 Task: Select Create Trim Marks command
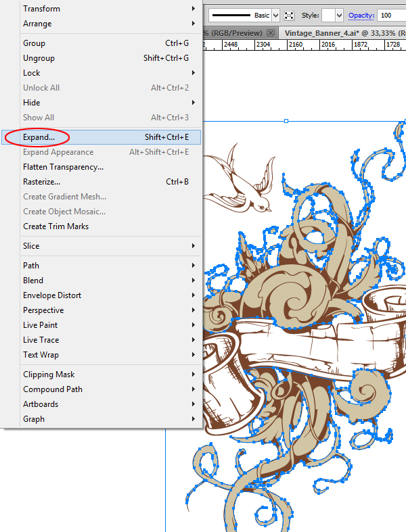click(x=101, y=226)
